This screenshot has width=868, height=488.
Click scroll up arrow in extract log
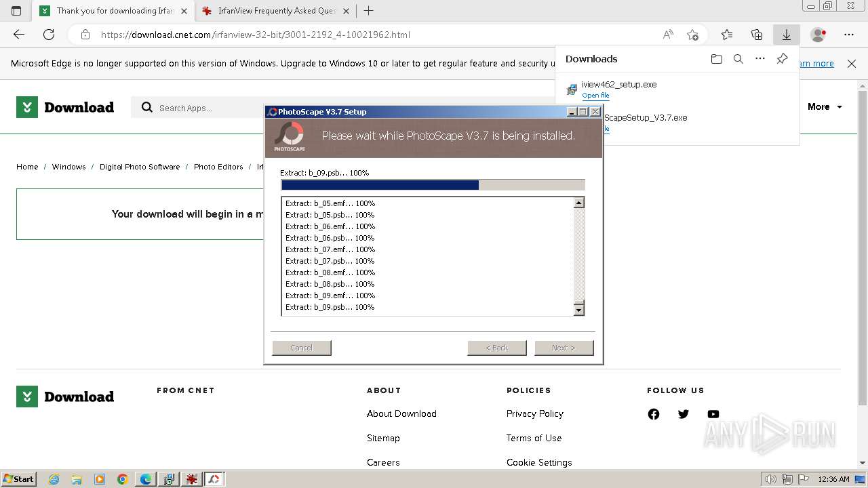pyautogui.click(x=578, y=203)
